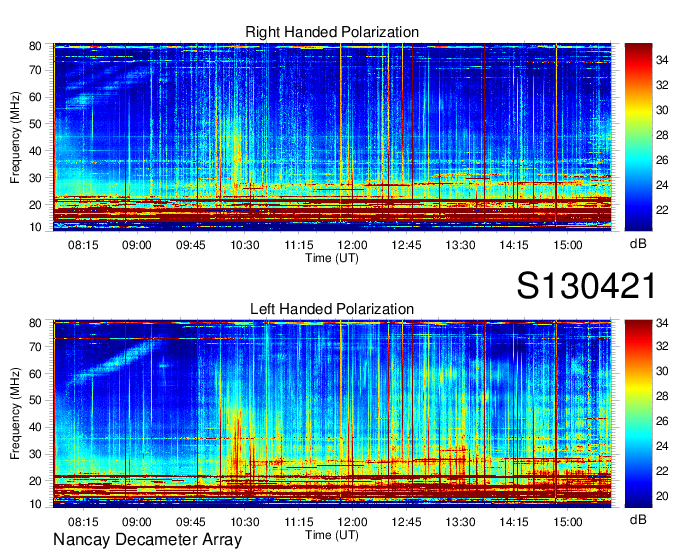Click 11:15 tick on lower plot time axis

(x=299, y=522)
